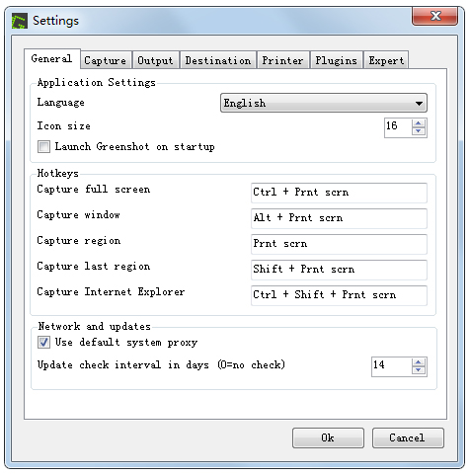The image size is (470, 476).
Task: Show the Plugins tab
Action: [x=337, y=60]
